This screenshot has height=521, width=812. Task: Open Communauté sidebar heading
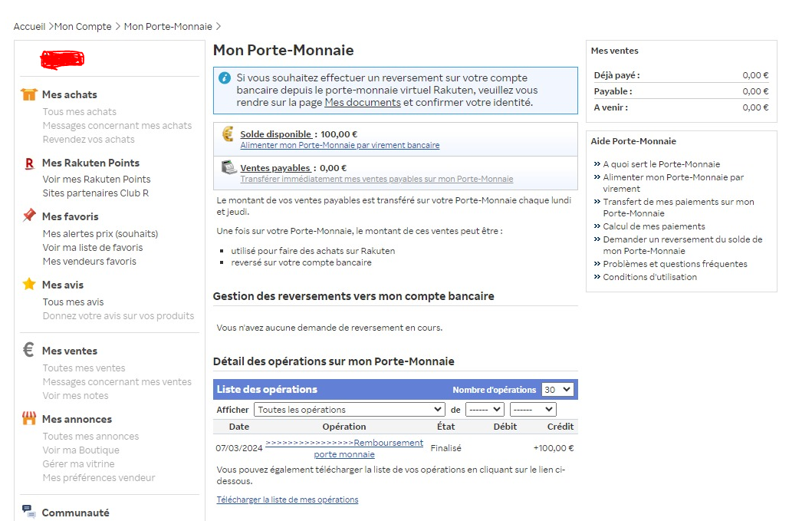tap(75, 513)
